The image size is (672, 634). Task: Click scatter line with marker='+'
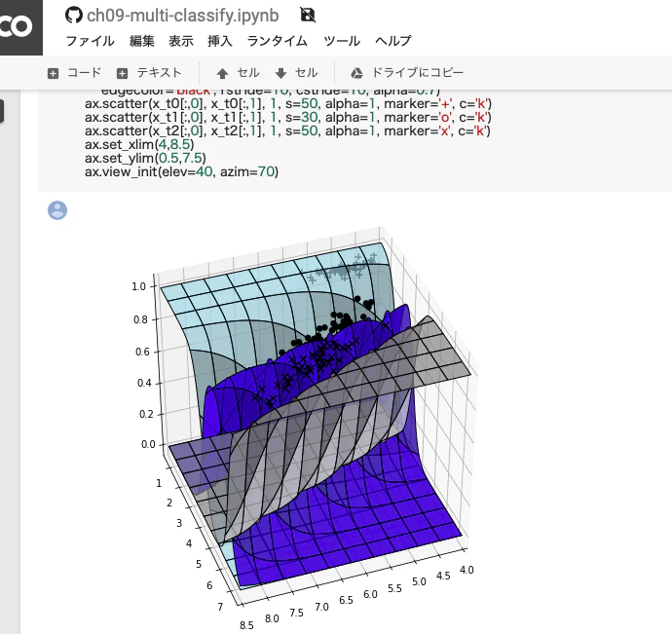tap(288, 104)
